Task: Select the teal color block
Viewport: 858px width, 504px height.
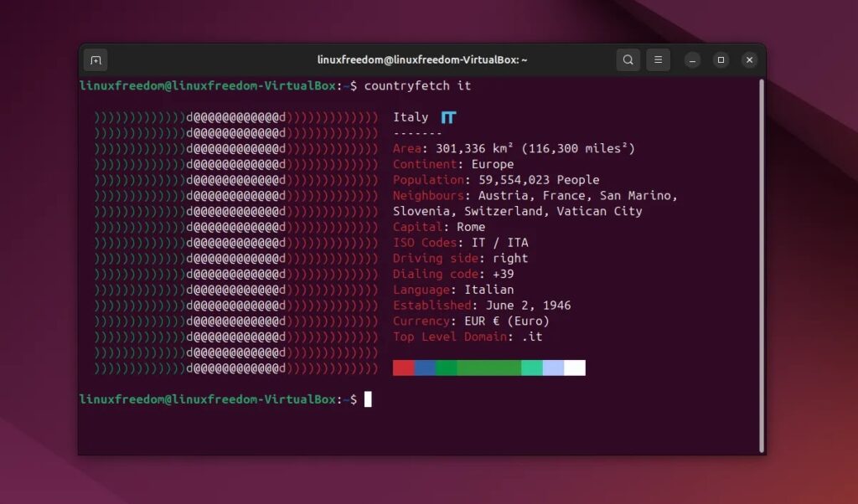Action: (531, 368)
